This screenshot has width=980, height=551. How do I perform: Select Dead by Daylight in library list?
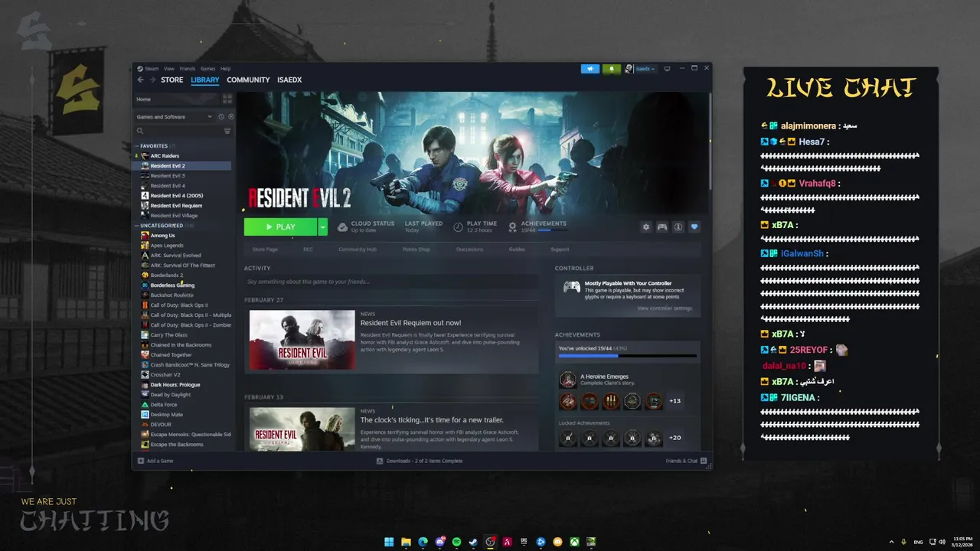pyautogui.click(x=170, y=395)
